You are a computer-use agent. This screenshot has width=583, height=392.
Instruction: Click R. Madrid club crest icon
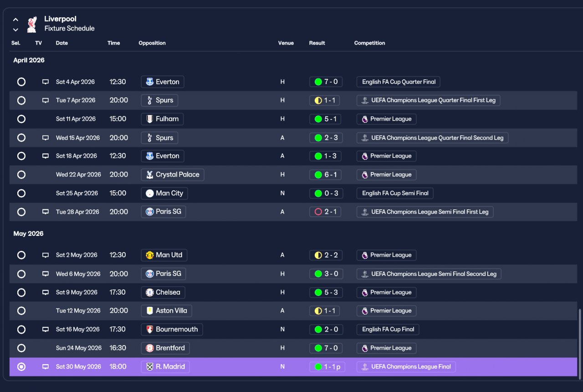point(149,367)
